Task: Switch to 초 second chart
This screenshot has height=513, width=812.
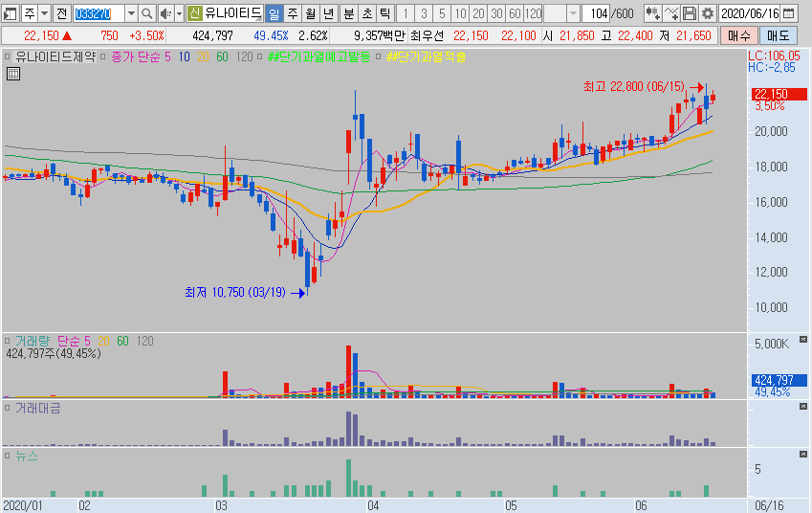Action: point(367,13)
